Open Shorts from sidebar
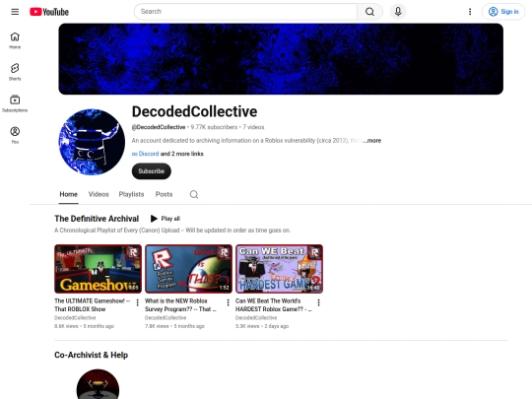The height and width of the screenshot is (399, 532). pyautogui.click(x=15, y=72)
